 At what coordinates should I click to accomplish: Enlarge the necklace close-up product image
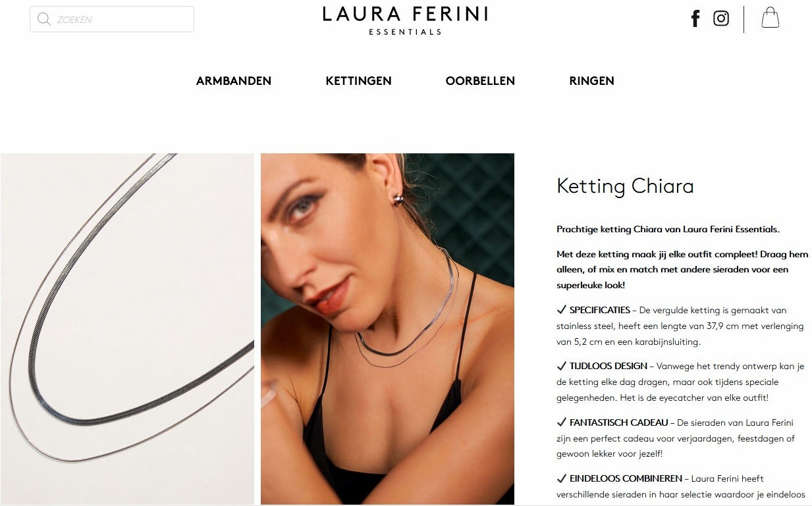click(x=127, y=329)
